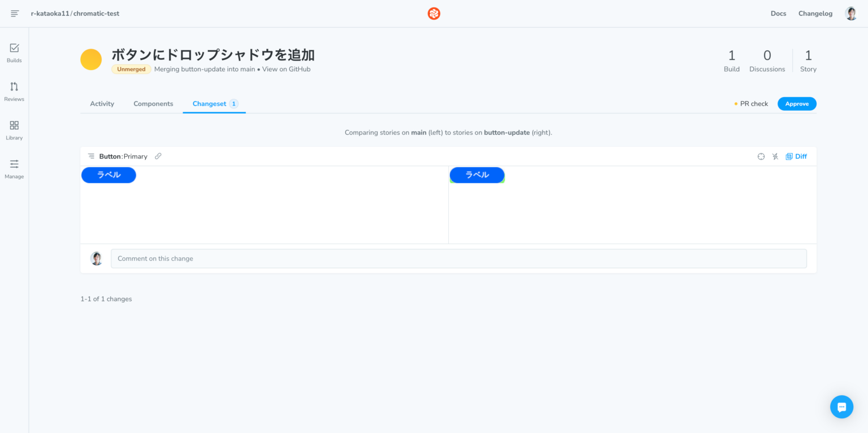Switch to the Activity tab

(x=102, y=103)
